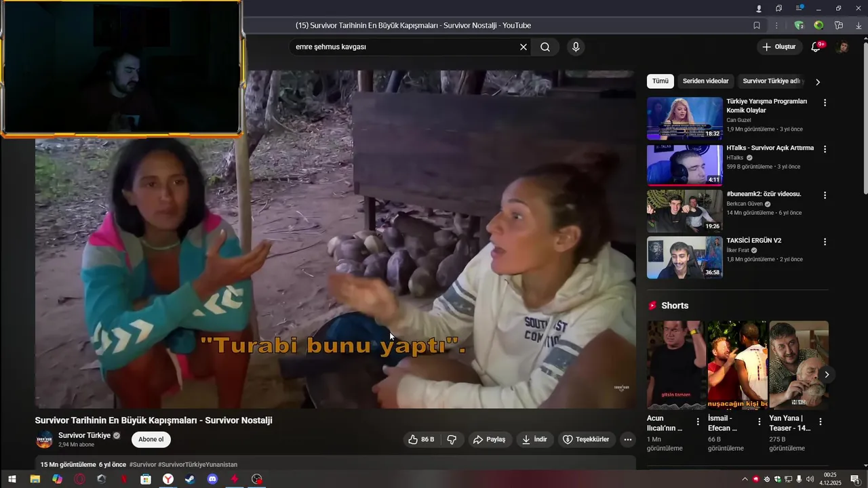
Task: Click the main video player frame
Action: click(336, 239)
